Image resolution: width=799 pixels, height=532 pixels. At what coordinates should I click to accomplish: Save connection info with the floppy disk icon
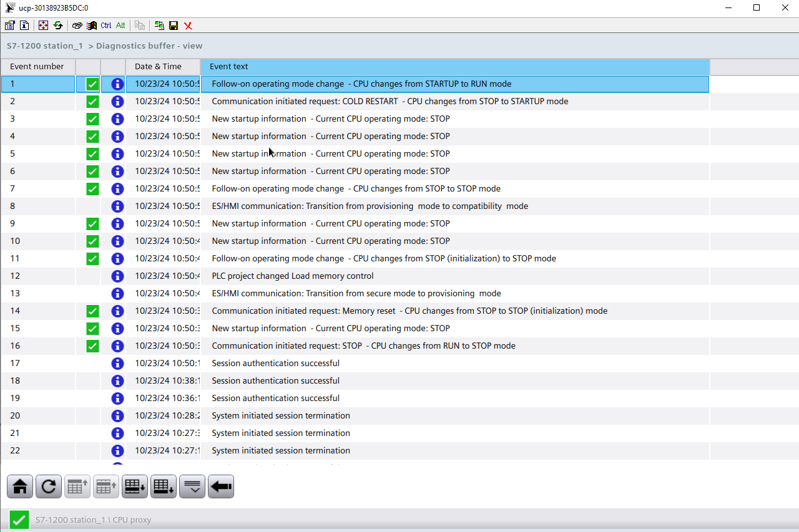click(174, 26)
